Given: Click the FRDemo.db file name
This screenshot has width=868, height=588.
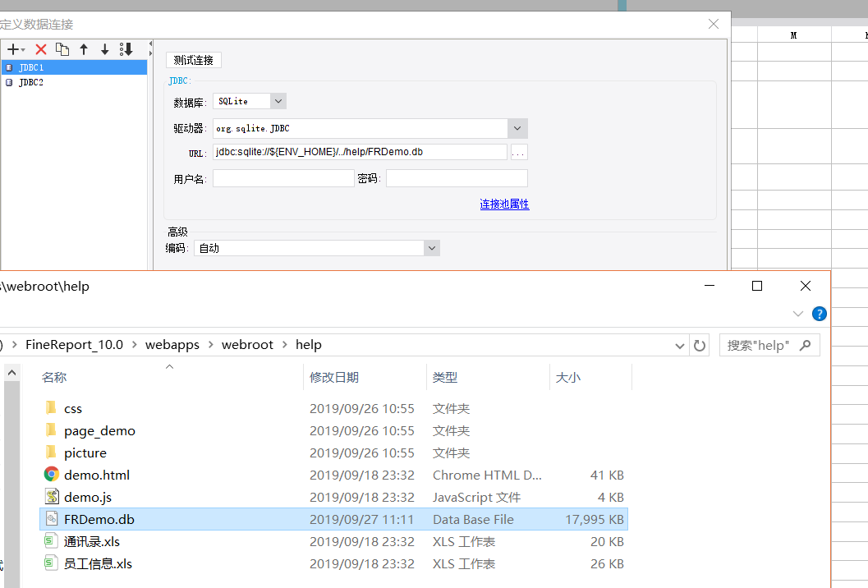Looking at the screenshot, I should click(x=99, y=519).
